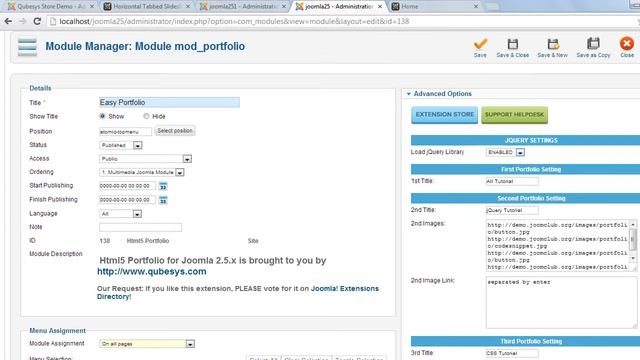Open the Module Assignment dropdown

[x=147, y=344]
